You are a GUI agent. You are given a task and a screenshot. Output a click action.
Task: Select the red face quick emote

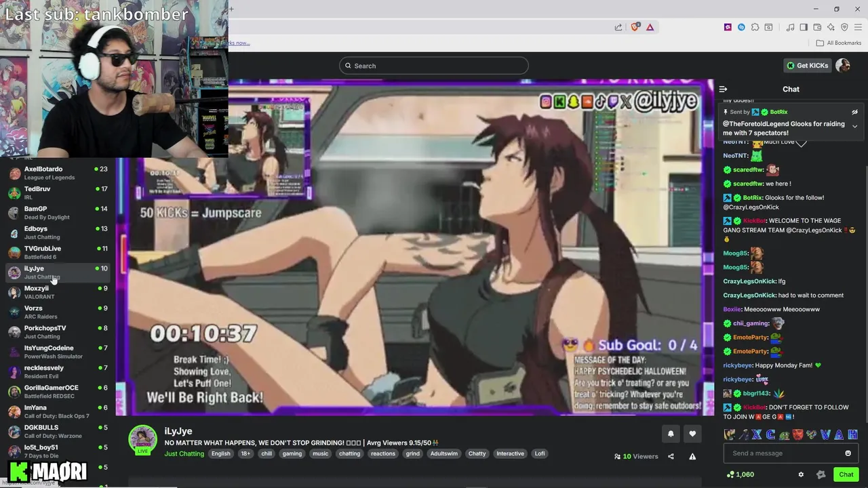tap(797, 434)
